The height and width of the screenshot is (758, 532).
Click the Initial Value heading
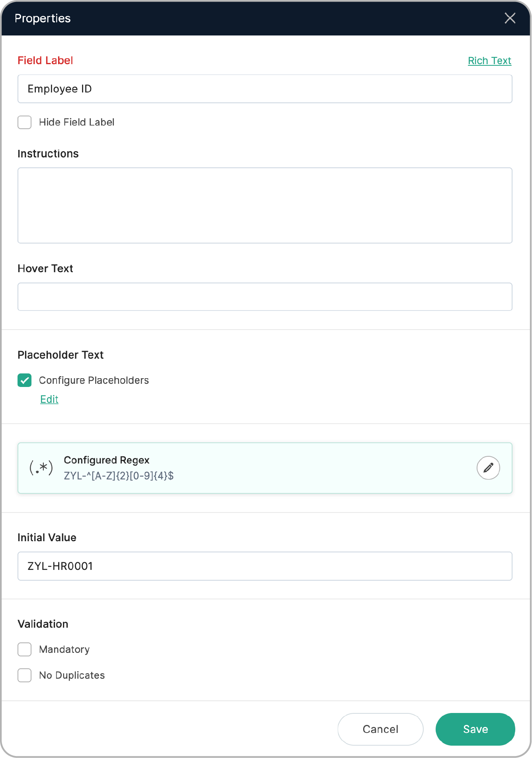click(47, 537)
